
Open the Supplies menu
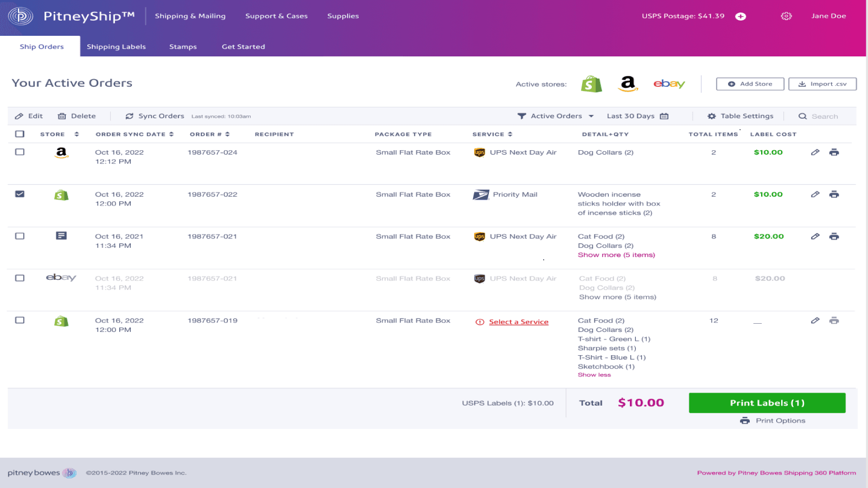(x=343, y=16)
